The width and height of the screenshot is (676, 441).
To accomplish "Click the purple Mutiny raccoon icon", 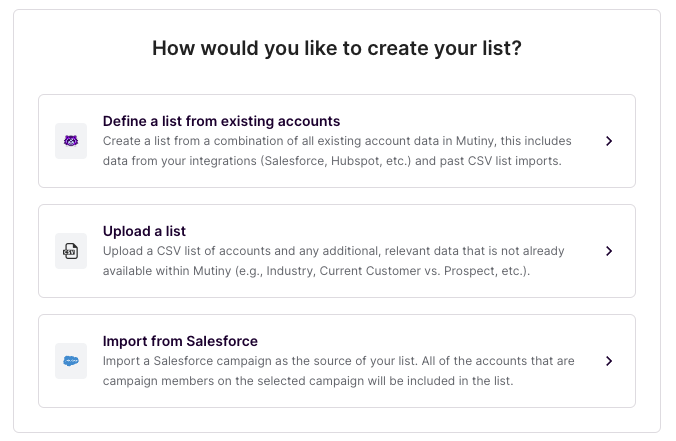I will tap(71, 141).
